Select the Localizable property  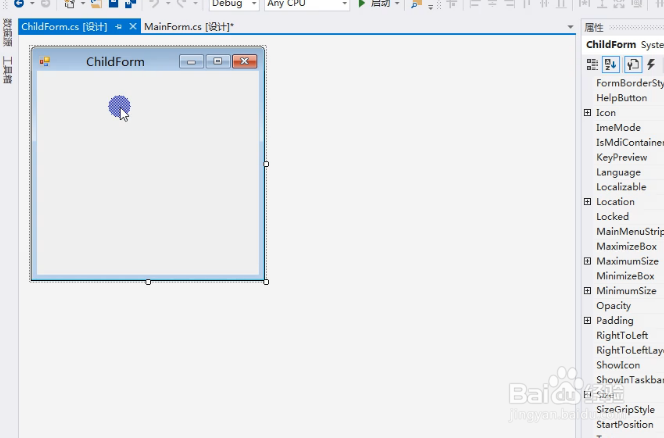pyautogui.click(x=621, y=187)
